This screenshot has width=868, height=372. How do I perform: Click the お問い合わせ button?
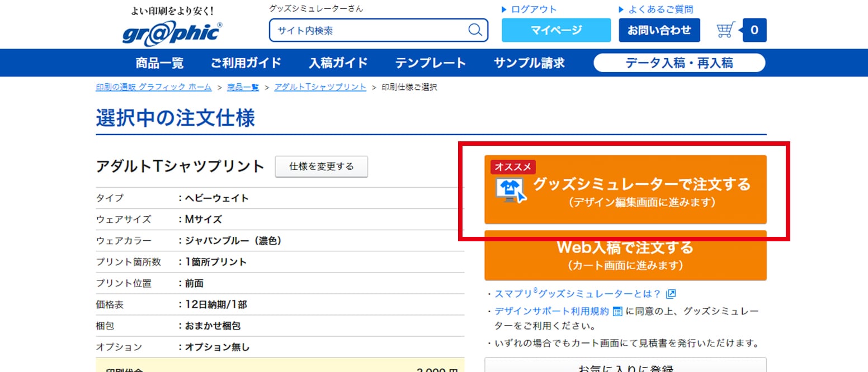(659, 30)
